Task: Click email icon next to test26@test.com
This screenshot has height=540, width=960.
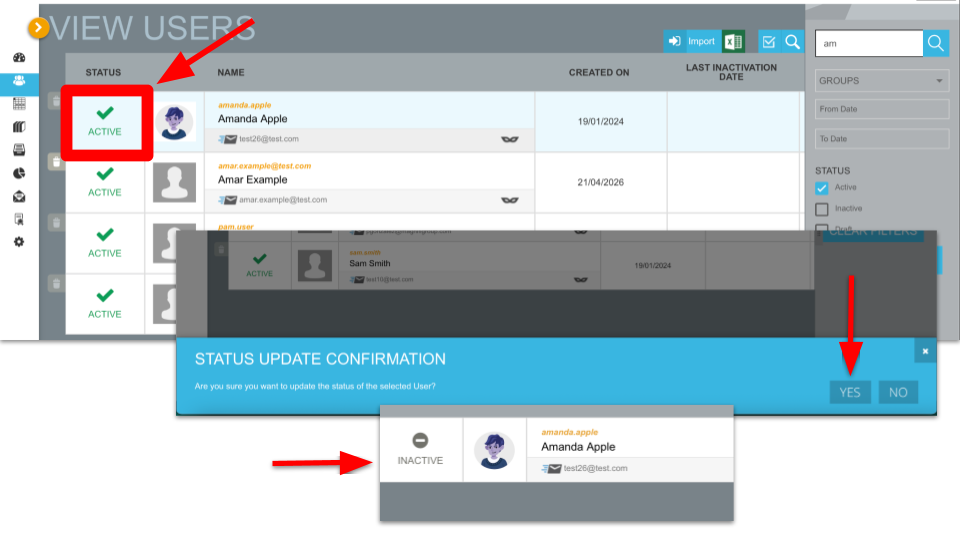Action: tap(227, 140)
